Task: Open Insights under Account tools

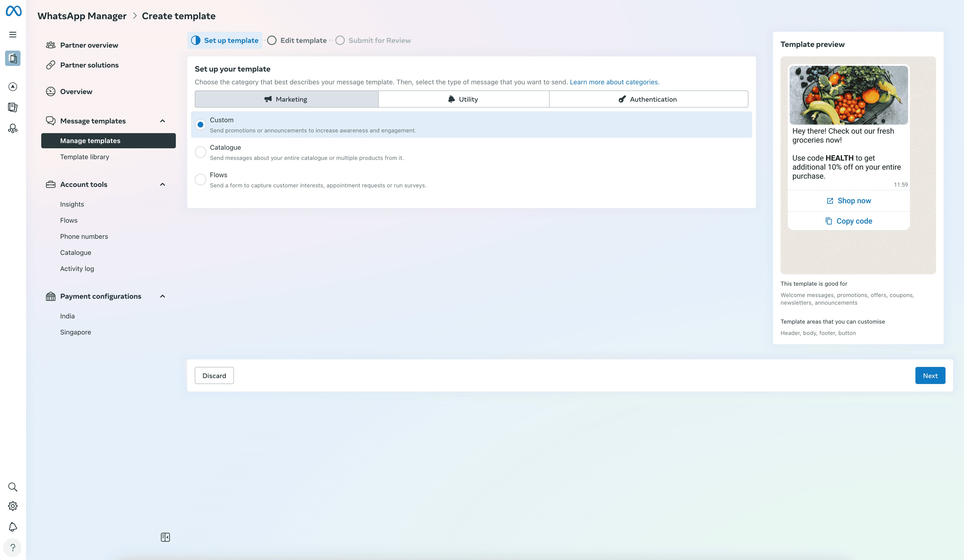Action: click(x=72, y=204)
